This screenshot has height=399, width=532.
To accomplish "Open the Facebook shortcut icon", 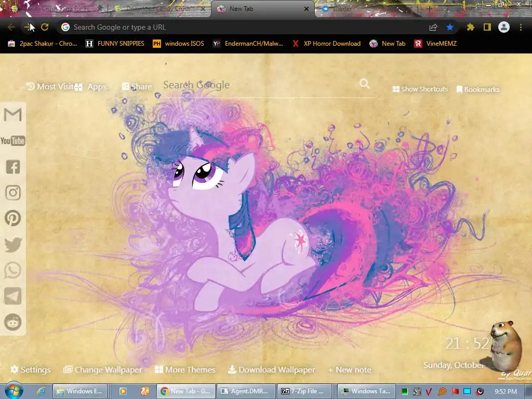I will coord(13,167).
